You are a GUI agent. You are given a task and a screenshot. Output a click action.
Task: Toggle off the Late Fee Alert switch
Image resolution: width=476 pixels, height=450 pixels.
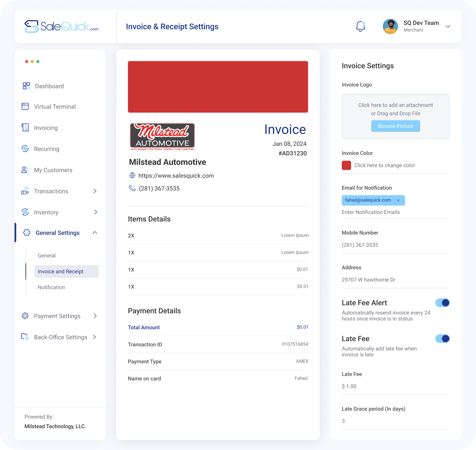click(x=442, y=303)
